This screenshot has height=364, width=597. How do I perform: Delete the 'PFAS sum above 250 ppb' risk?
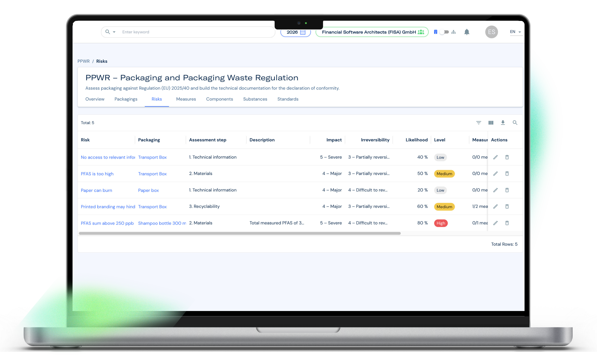pyautogui.click(x=507, y=223)
